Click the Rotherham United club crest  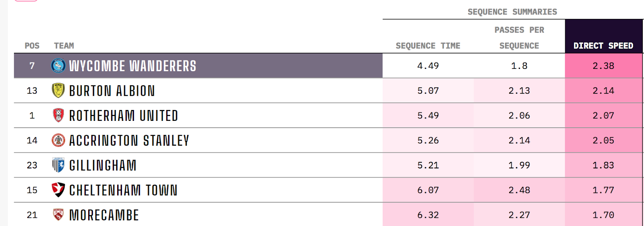58,116
